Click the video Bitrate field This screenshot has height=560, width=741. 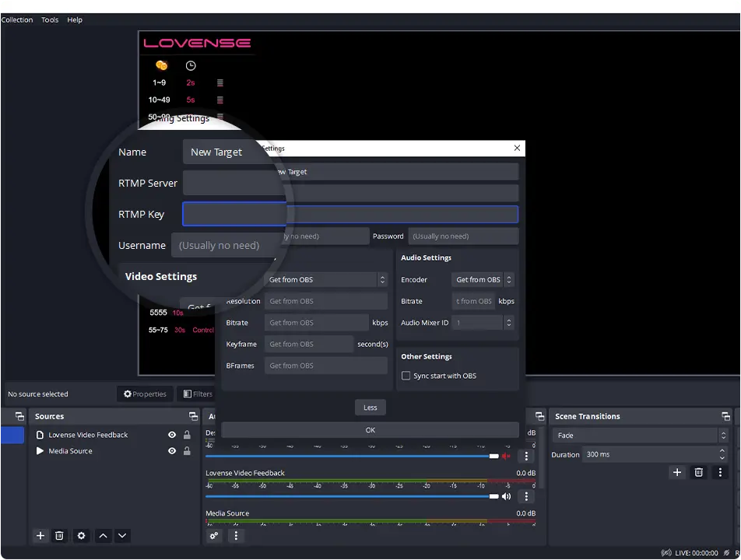tap(317, 323)
